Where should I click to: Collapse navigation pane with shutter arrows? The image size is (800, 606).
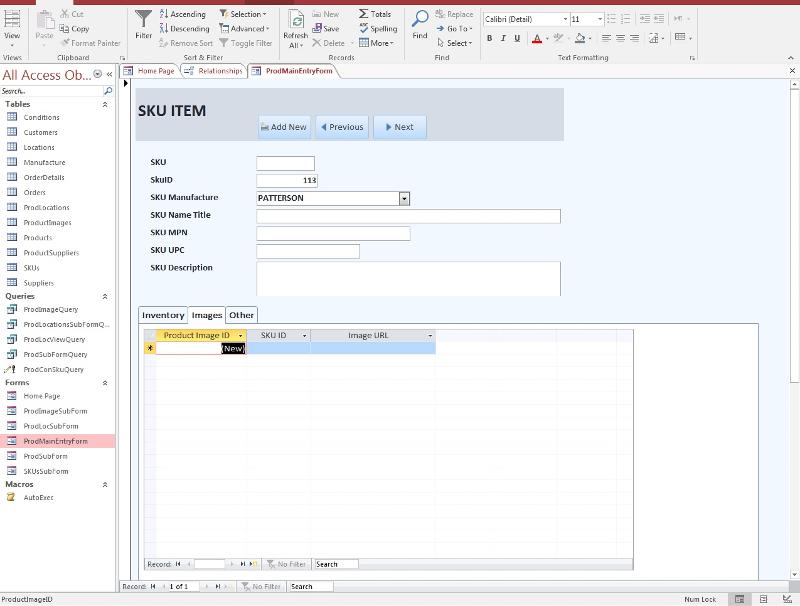point(109,74)
